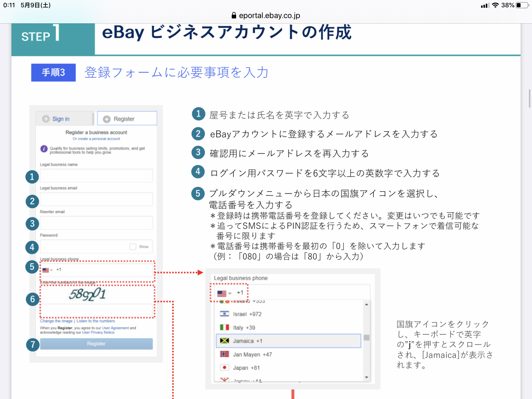Click the country list scrollbar thumb

pos(367,338)
